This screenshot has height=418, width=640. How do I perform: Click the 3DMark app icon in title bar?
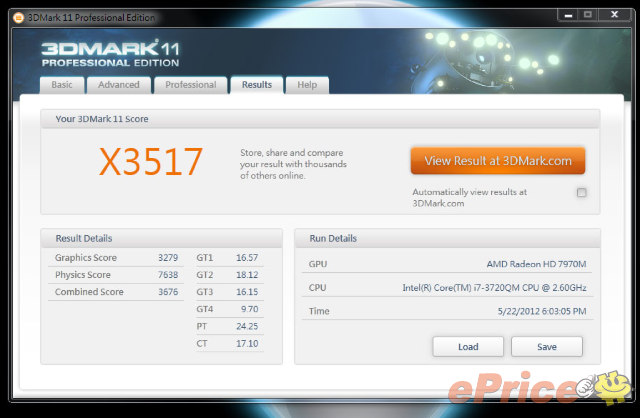click(13, 13)
